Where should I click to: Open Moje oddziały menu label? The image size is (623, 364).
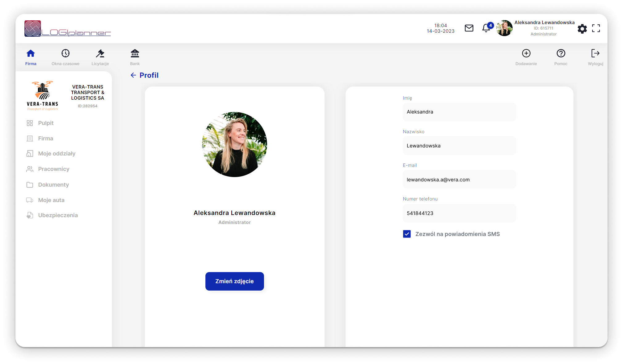click(57, 154)
